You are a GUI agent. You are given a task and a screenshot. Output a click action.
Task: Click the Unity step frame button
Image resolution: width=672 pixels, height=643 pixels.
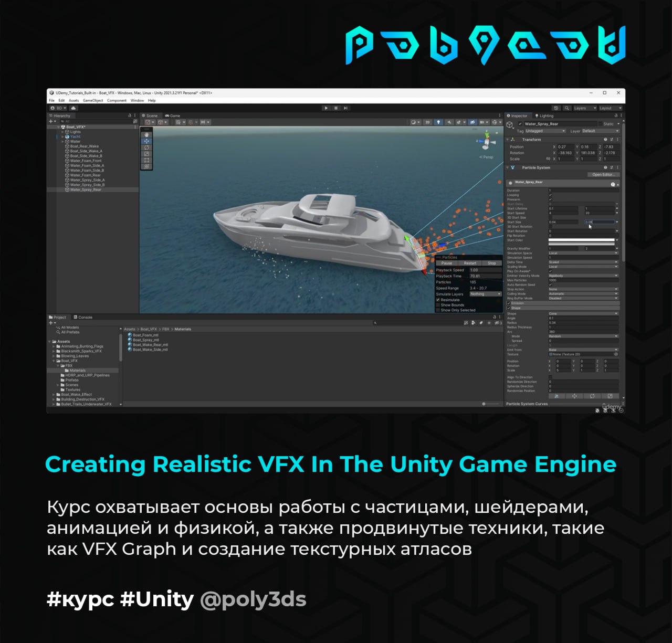345,108
